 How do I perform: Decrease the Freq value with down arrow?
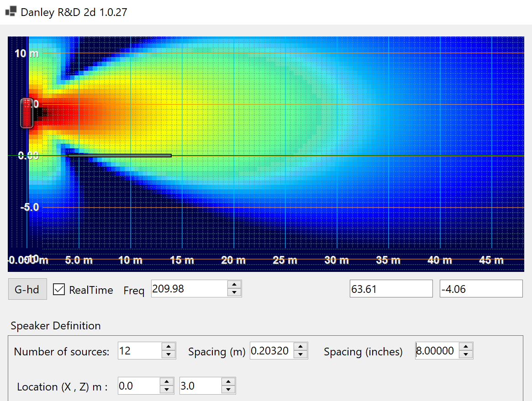tap(234, 292)
